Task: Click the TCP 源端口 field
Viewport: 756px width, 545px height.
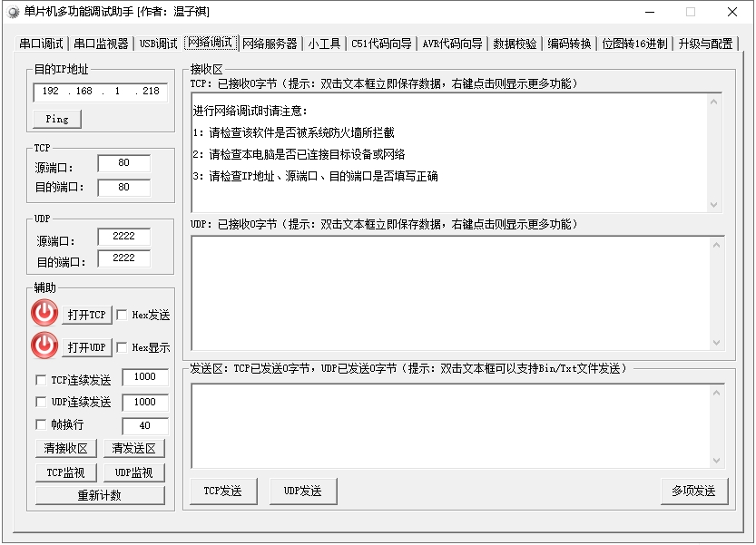Action: coord(124,163)
